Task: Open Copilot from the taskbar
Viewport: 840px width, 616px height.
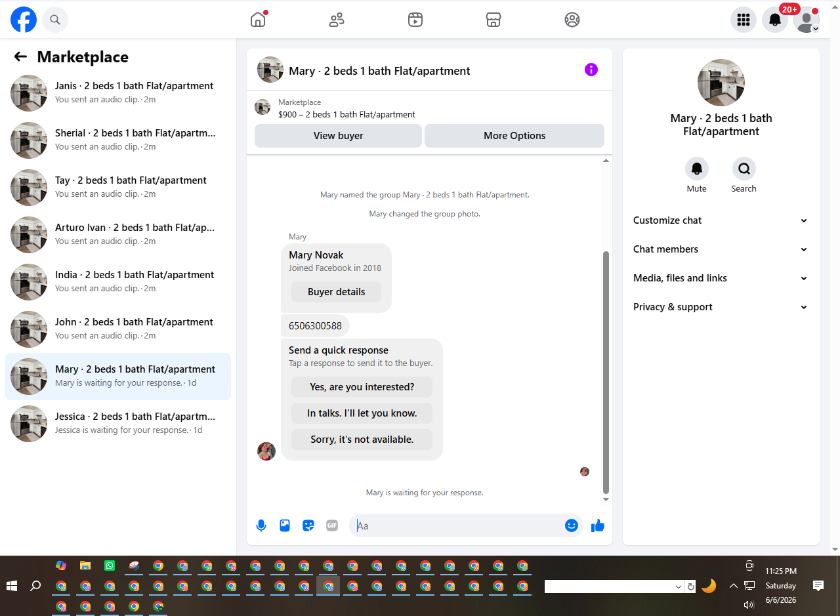Action: (61, 565)
